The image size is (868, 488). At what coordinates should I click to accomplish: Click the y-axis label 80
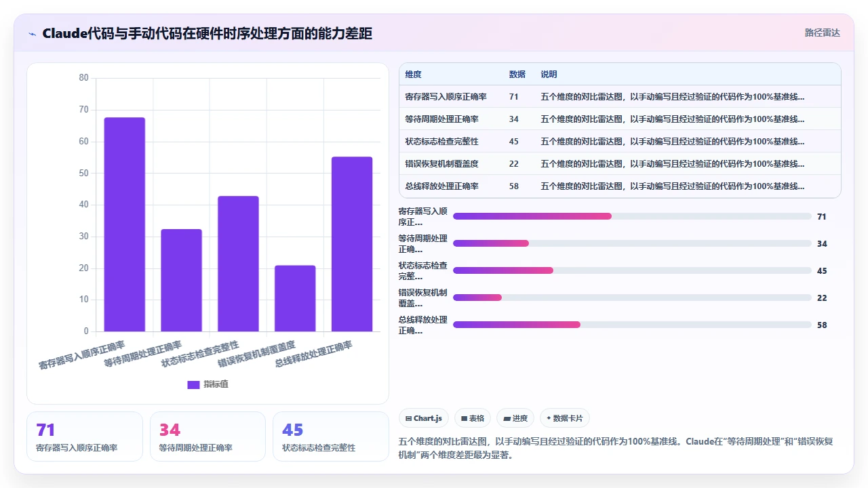click(84, 78)
